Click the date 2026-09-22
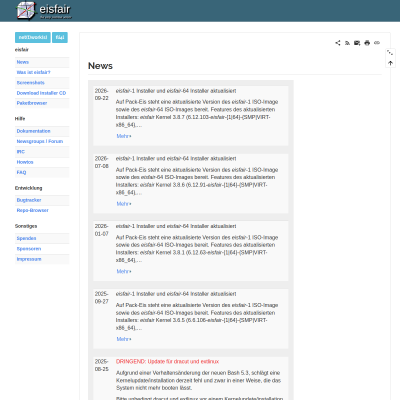 [x=102, y=94]
